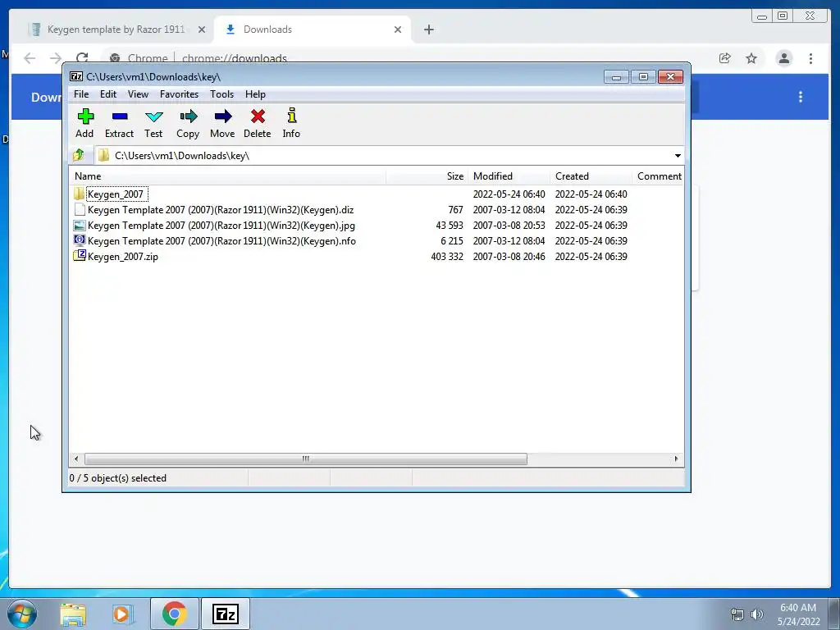The image size is (840, 630).
Task: Sort by the Size column header
Action: tap(427, 176)
